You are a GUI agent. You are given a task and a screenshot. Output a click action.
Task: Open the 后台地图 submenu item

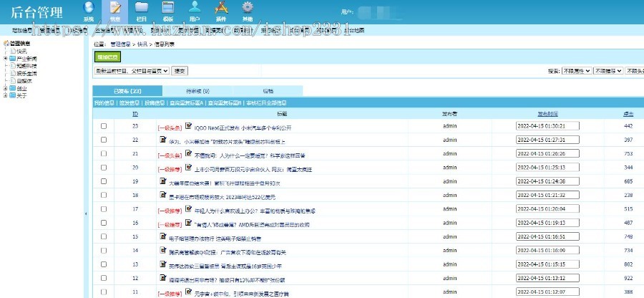[354, 30]
